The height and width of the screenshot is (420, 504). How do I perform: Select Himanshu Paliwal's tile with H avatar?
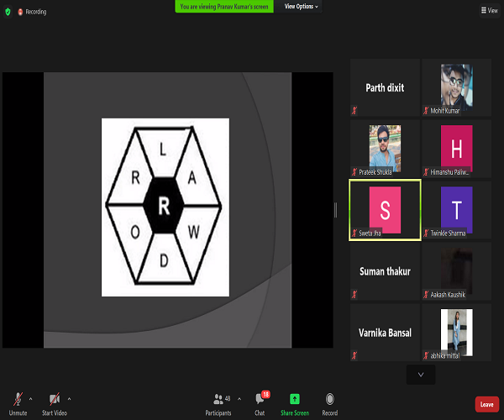coord(456,149)
